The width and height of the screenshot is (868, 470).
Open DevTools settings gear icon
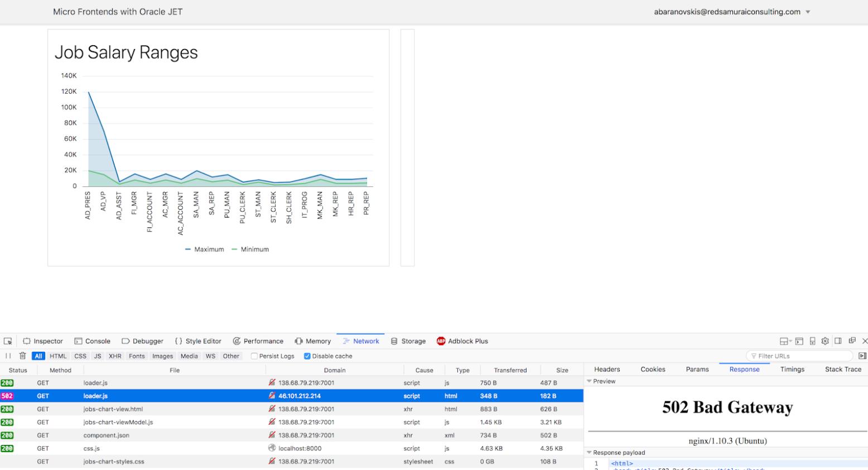(825, 341)
